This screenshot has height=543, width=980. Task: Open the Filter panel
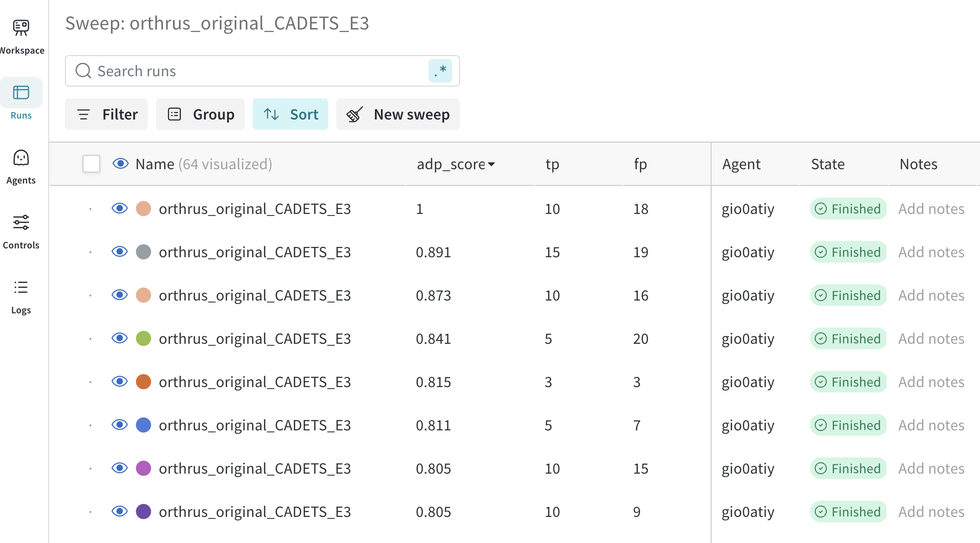point(106,114)
